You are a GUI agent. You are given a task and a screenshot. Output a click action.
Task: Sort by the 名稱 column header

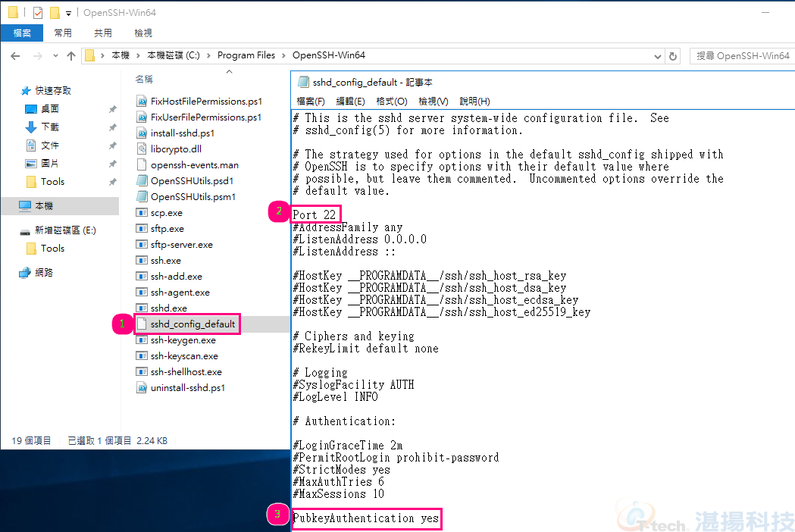pyautogui.click(x=144, y=79)
